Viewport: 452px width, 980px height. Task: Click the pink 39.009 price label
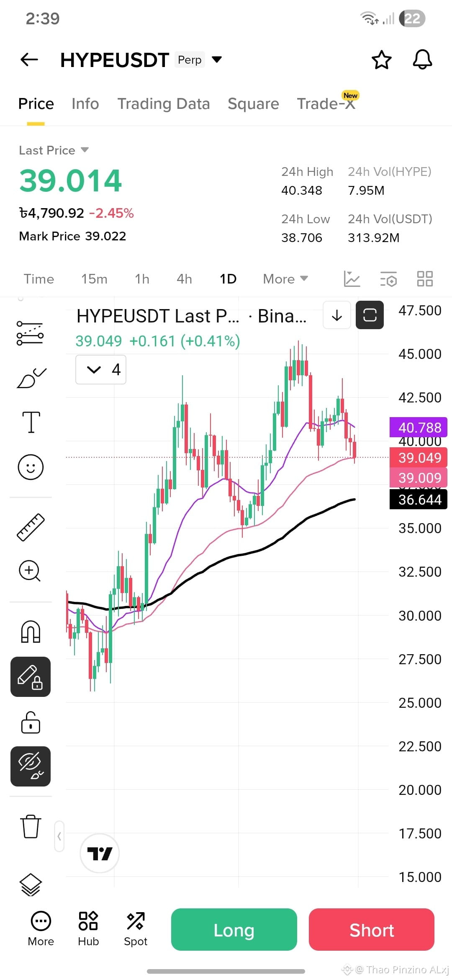(x=419, y=477)
